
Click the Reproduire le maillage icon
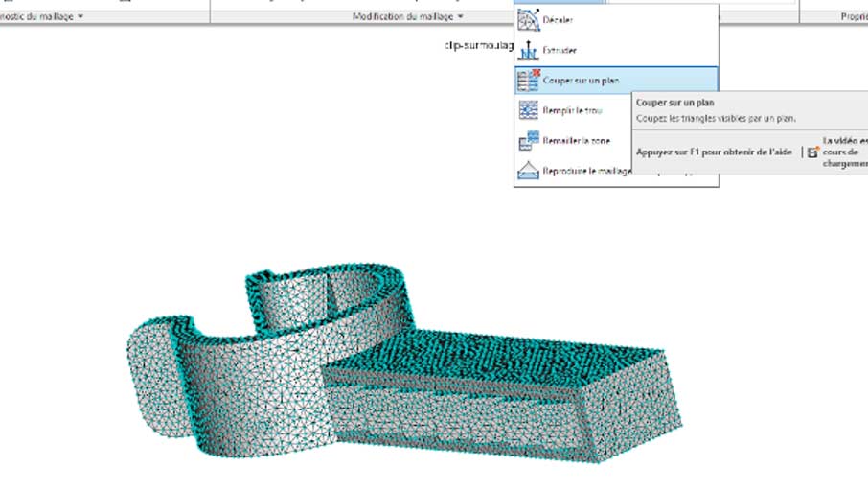(x=529, y=172)
